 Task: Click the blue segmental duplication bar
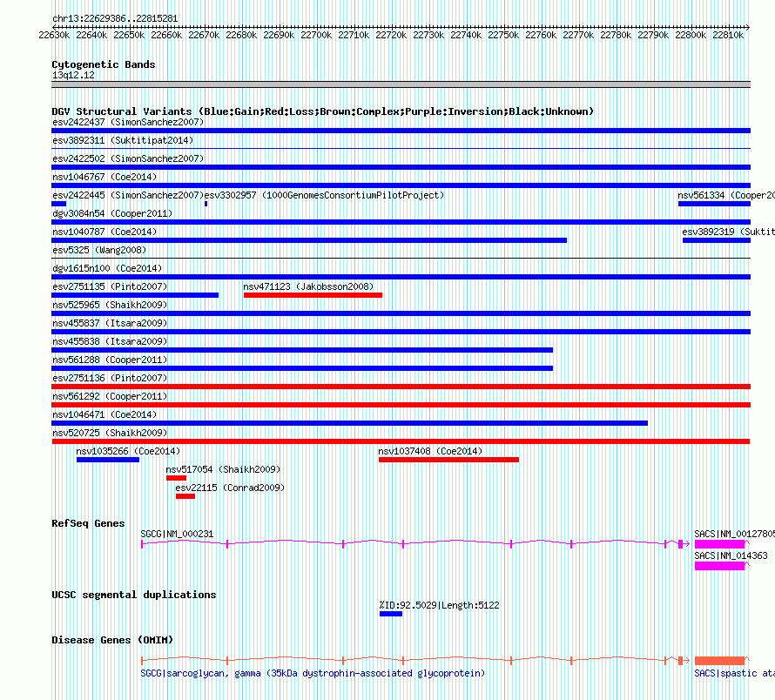[391, 614]
